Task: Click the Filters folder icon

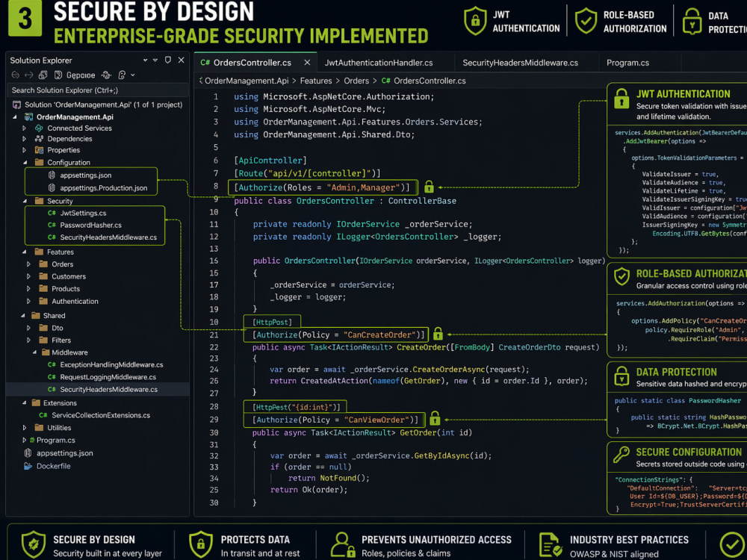Action: (x=43, y=340)
